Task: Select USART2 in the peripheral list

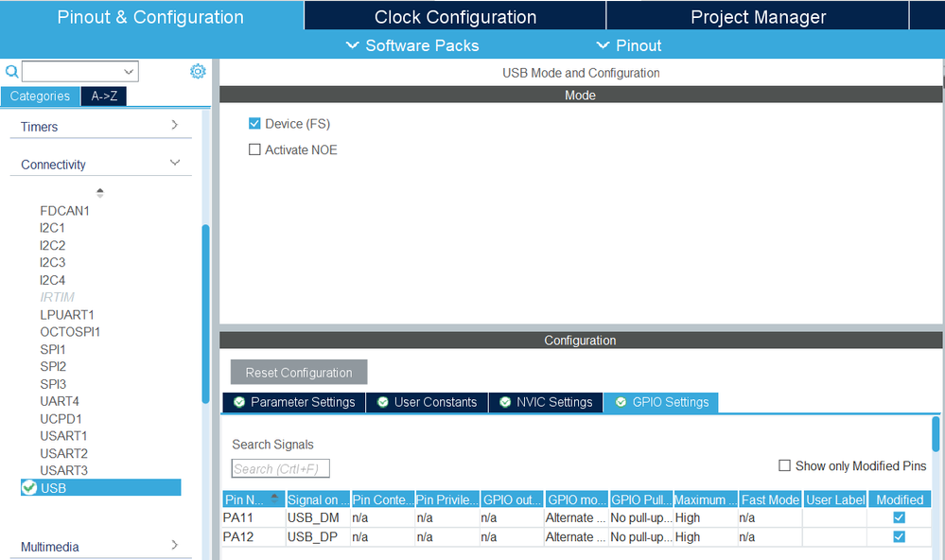Action: tap(64, 453)
